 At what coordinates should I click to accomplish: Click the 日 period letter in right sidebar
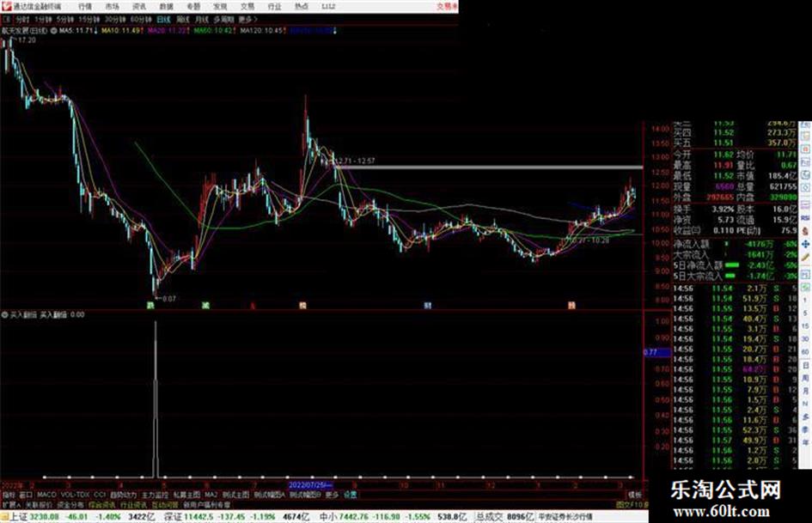[x=805, y=366]
